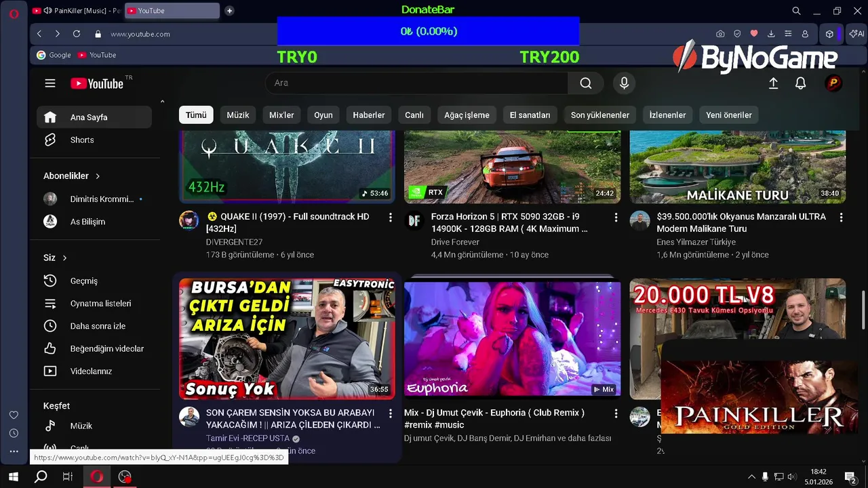Open Oynatma listeleri in sidebar
The width and height of the screenshot is (868, 488).
(x=94, y=304)
